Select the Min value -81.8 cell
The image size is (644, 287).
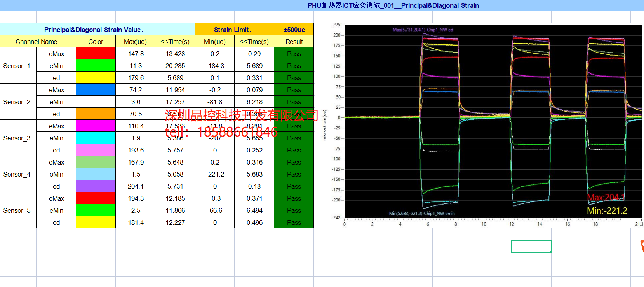214,102
